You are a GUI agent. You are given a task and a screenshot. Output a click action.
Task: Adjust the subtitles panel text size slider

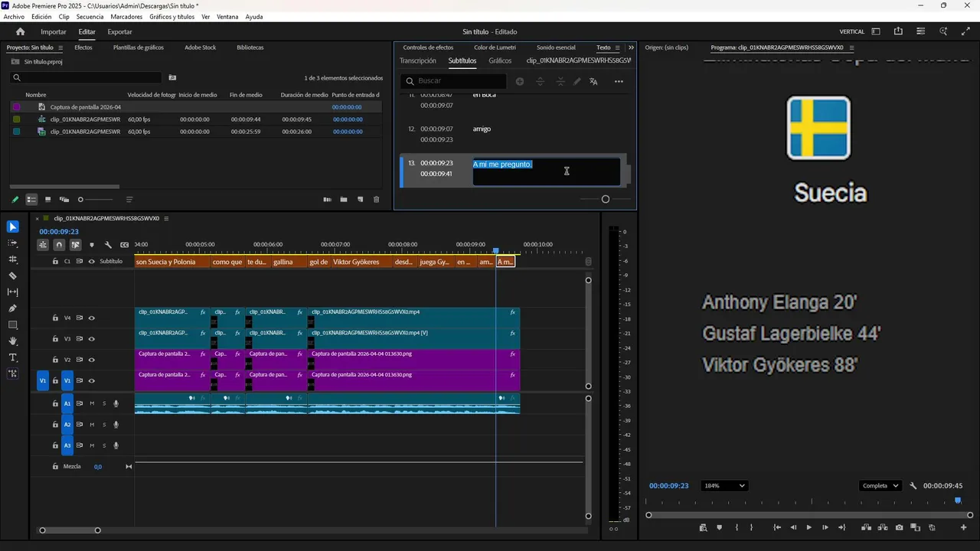click(x=605, y=200)
